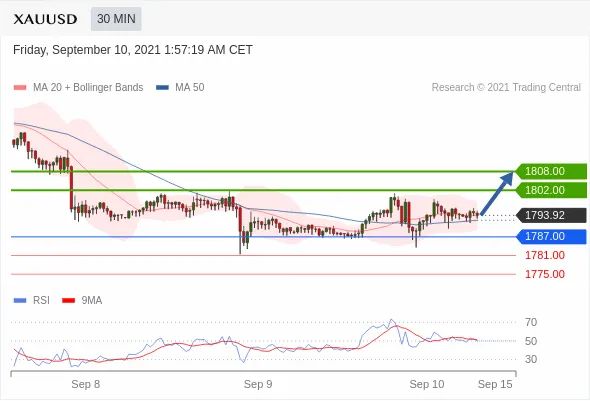
Task: Click the RSI legend swatch
Action: tap(20, 301)
